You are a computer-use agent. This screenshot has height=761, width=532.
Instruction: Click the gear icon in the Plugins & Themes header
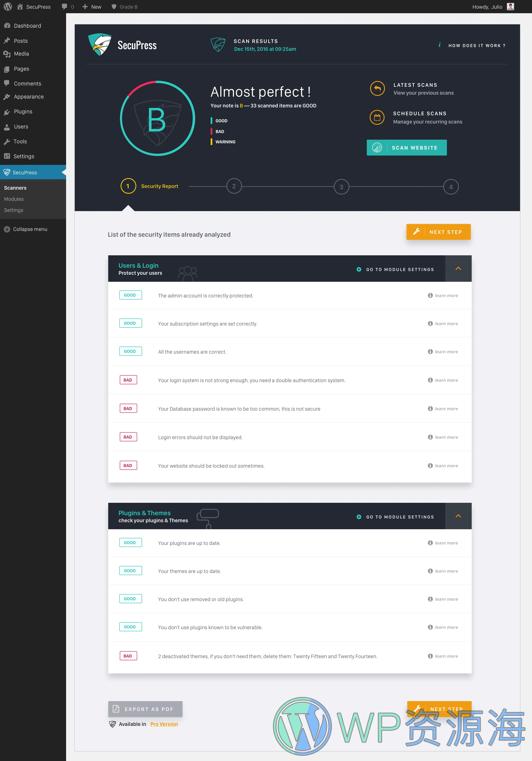point(359,517)
